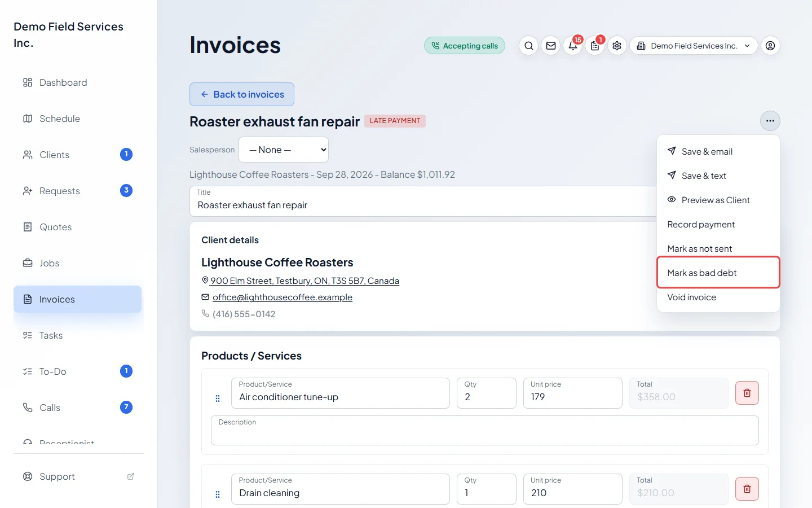Click the Drain cleaning Product/Service field
Viewport: 812px width, 508px height.
pyautogui.click(x=341, y=489)
